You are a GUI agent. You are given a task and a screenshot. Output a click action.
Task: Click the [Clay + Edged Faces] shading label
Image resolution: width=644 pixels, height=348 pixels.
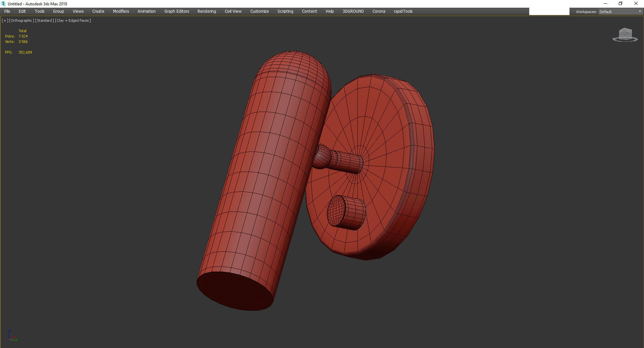[x=73, y=20]
